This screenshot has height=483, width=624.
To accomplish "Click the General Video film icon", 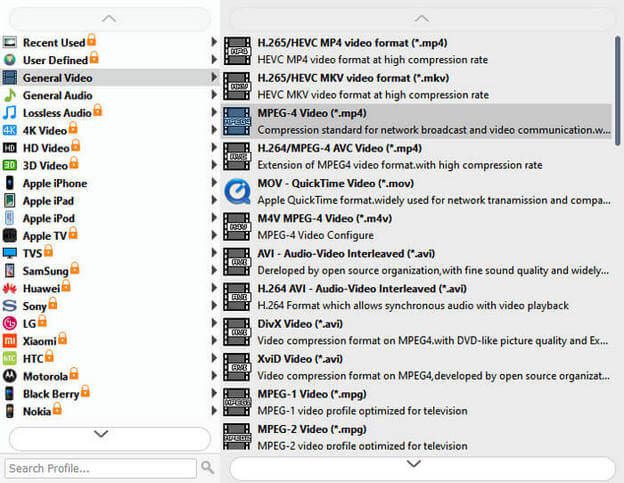I will [x=10, y=78].
